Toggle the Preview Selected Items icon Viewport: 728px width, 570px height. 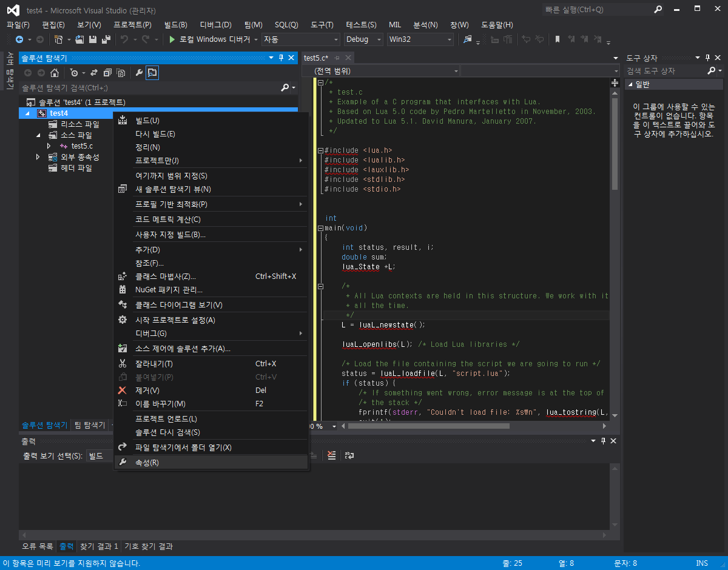152,73
